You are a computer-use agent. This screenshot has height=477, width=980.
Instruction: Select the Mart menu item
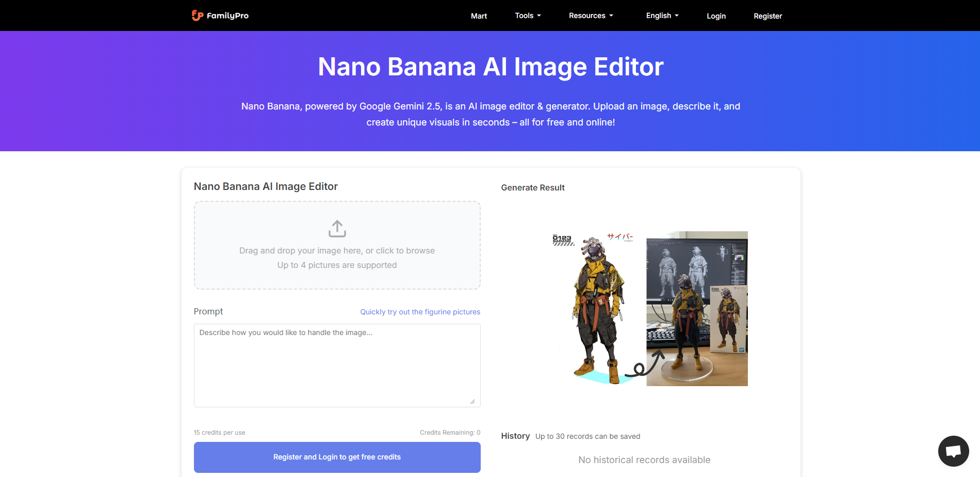point(479,16)
